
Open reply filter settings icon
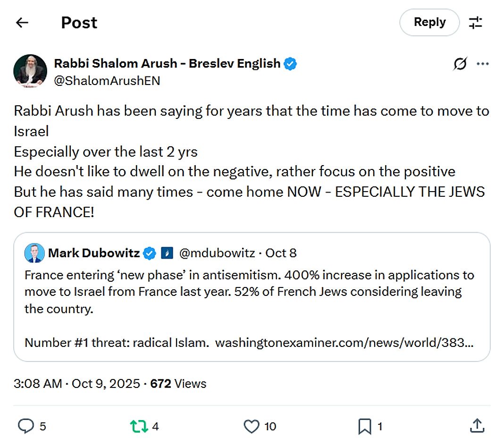[x=475, y=23]
